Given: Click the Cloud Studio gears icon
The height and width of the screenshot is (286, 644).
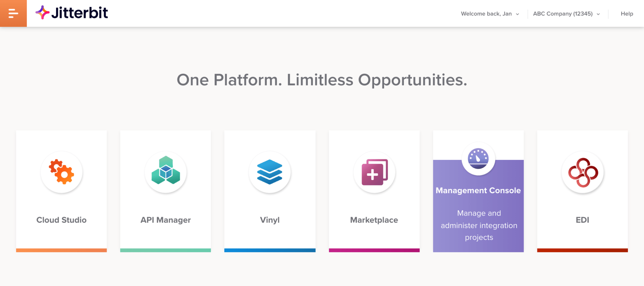Looking at the screenshot, I should click(x=61, y=172).
